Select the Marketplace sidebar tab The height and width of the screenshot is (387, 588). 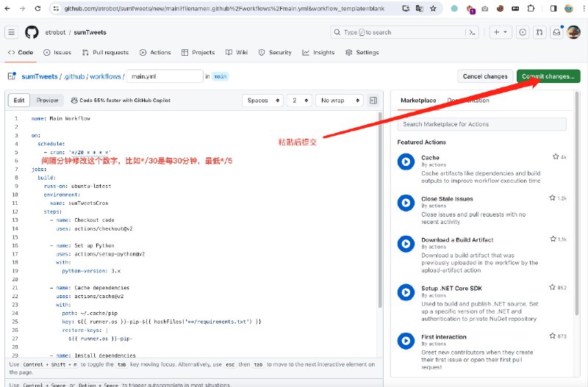418,101
